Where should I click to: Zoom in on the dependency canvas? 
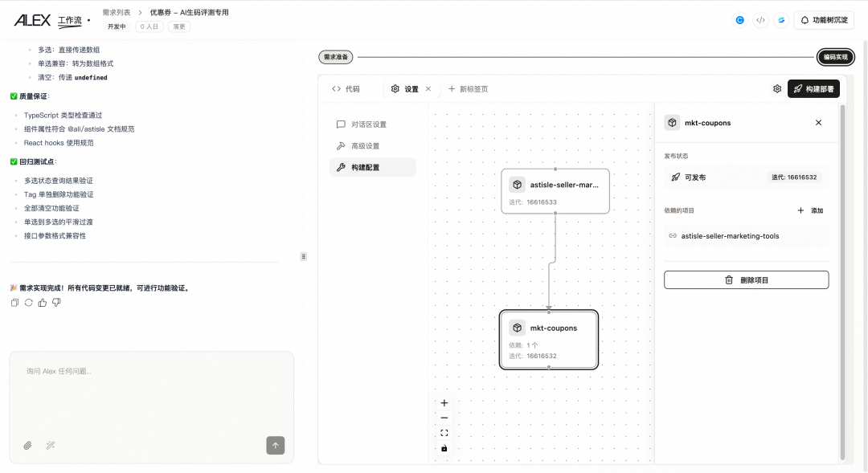tap(444, 403)
